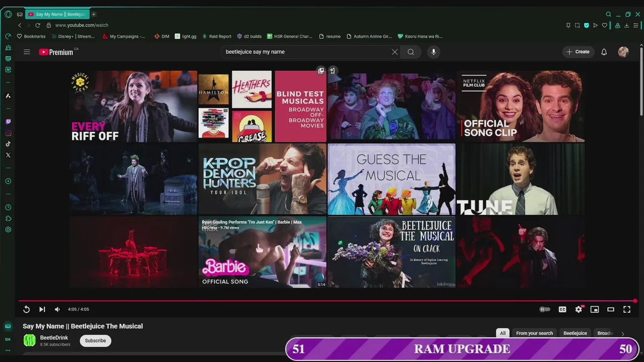
Task: Subscribe to BeetleDrink channel
Action: tap(95, 340)
